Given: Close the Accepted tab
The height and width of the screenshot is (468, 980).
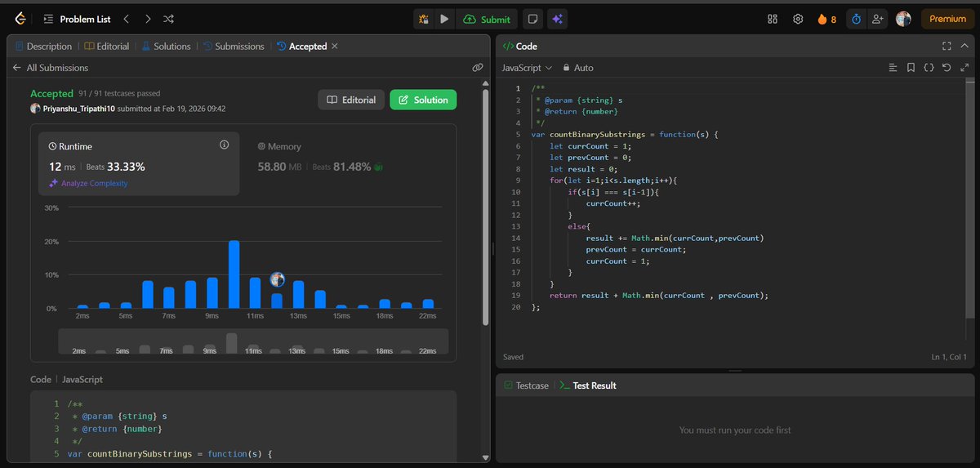Looking at the screenshot, I should click(335, 47).
